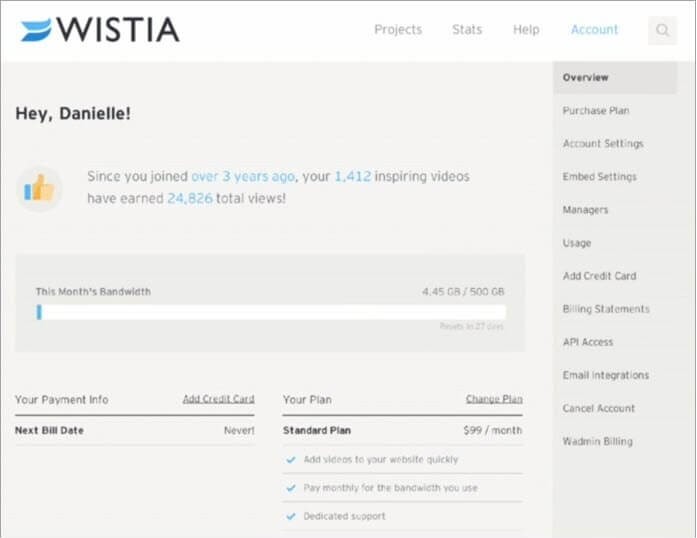This screenshot has height=538, width=697.
Task: Open Account Settings in sidebar
Action: (x=603, y=144)
